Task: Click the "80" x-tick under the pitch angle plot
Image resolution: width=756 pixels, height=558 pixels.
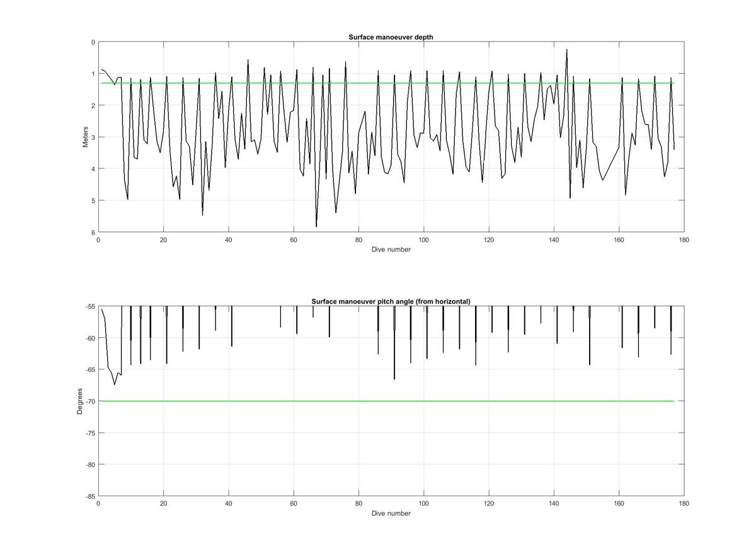Action: tap(358, 504)
